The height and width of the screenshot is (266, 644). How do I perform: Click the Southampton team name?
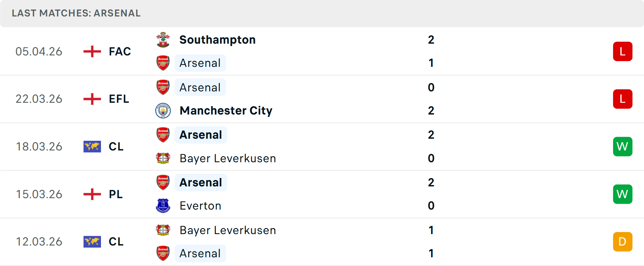[217, 39]
